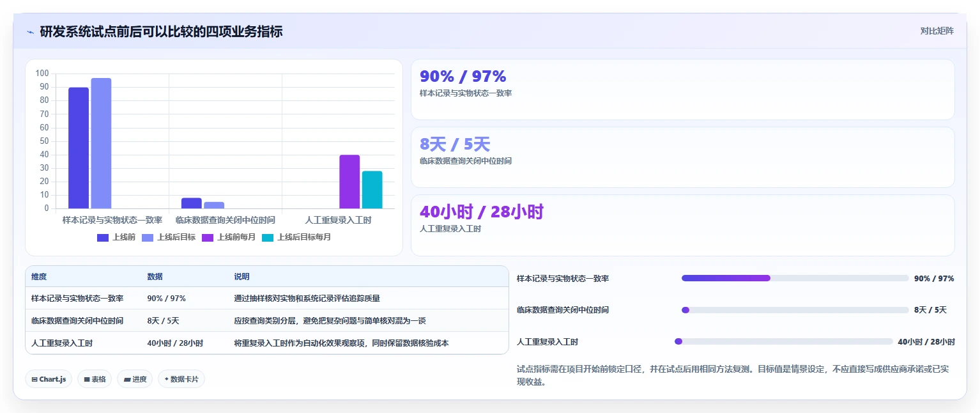Click the 8天 / 5天 value beside the progress bar
Screen dimensions: 980x413
(x=930, y=310)
